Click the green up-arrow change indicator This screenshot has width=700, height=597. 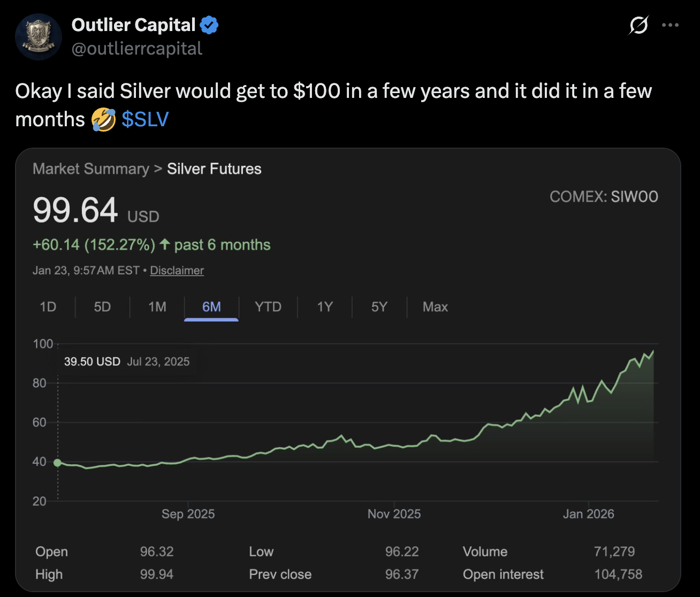(x=165, y=245)
